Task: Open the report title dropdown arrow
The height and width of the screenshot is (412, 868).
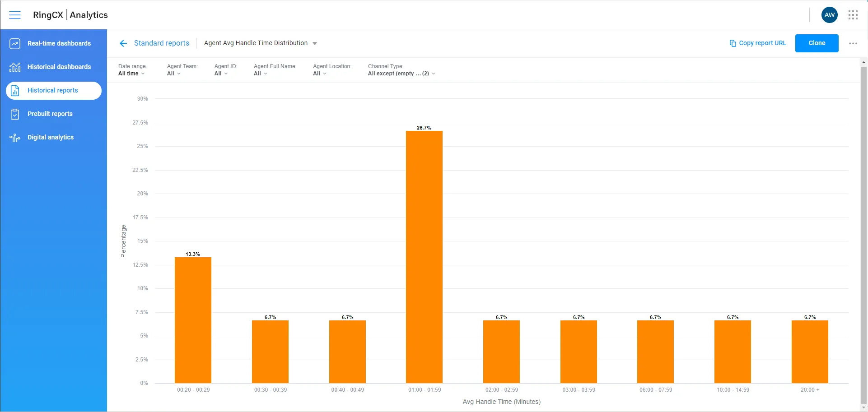Action: (315, 43)
